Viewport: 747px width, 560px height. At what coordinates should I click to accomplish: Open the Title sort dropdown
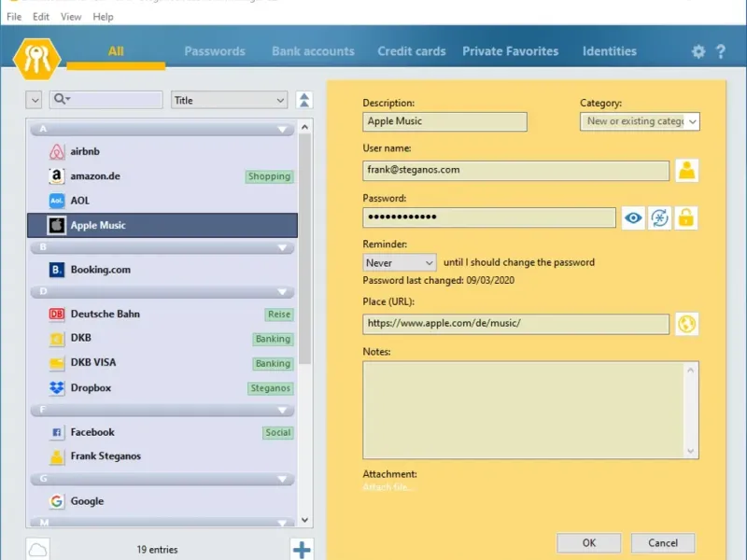tap(229, 100)
